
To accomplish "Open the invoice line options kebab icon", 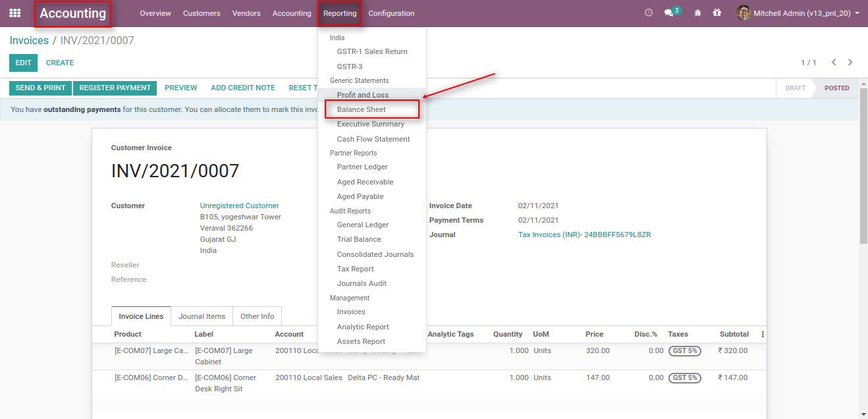I will [762, 334].
